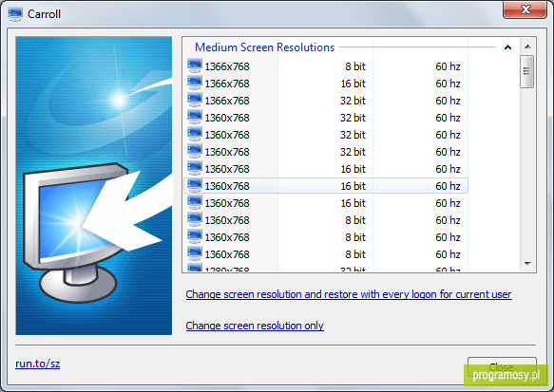Screen dimensions: 554x392
Task: Open Change screen resolution only link
Action: [x=255, y=326]
